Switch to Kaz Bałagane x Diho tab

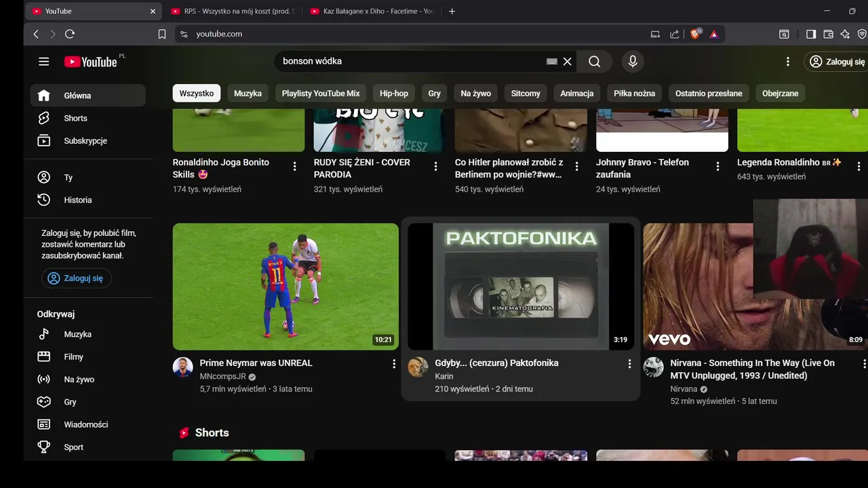(372, 11)
